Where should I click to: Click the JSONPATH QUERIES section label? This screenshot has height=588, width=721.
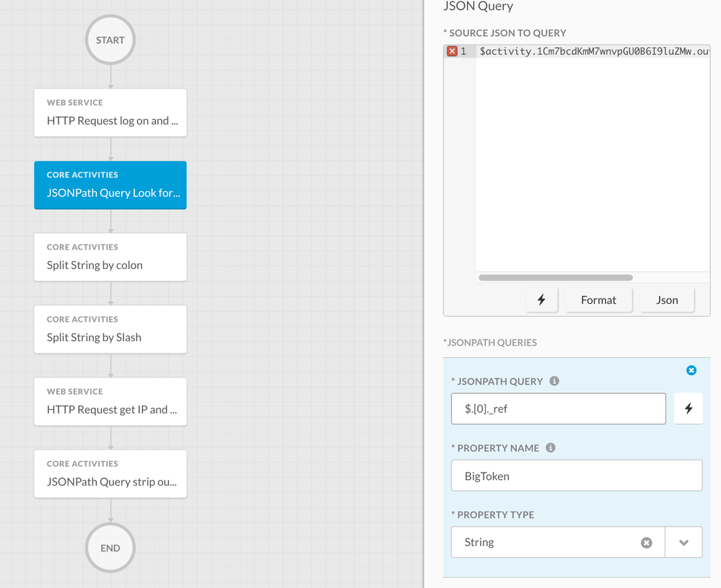[x=490, y=343]
